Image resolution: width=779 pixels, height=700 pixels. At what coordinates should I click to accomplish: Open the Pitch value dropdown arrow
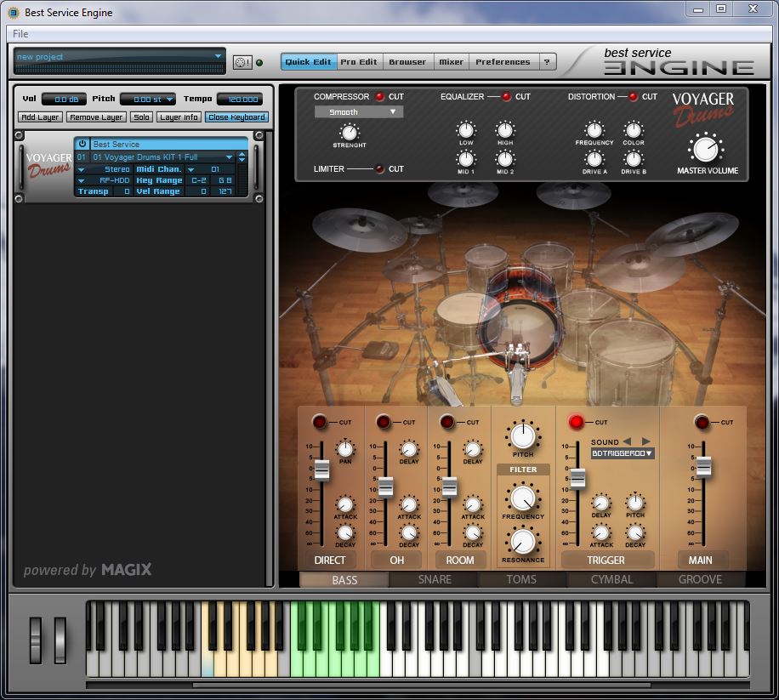tap(169, 100)
